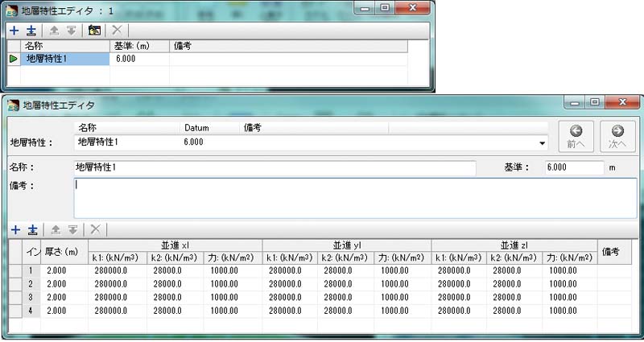Click the 基準 (m) column header in the upper list

(139, 47)
